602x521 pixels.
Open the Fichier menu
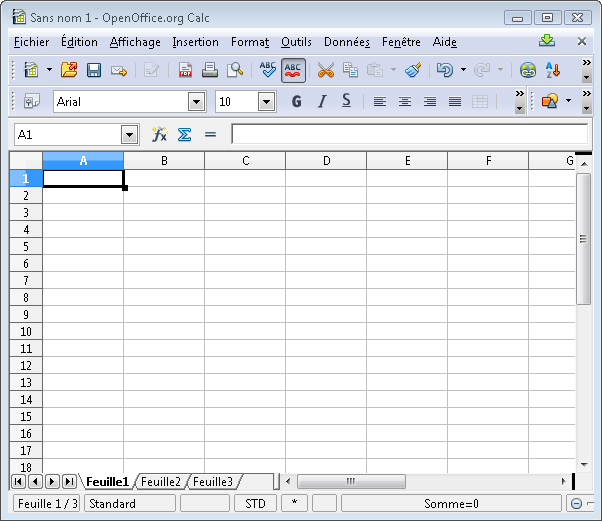tap(31, 42)
